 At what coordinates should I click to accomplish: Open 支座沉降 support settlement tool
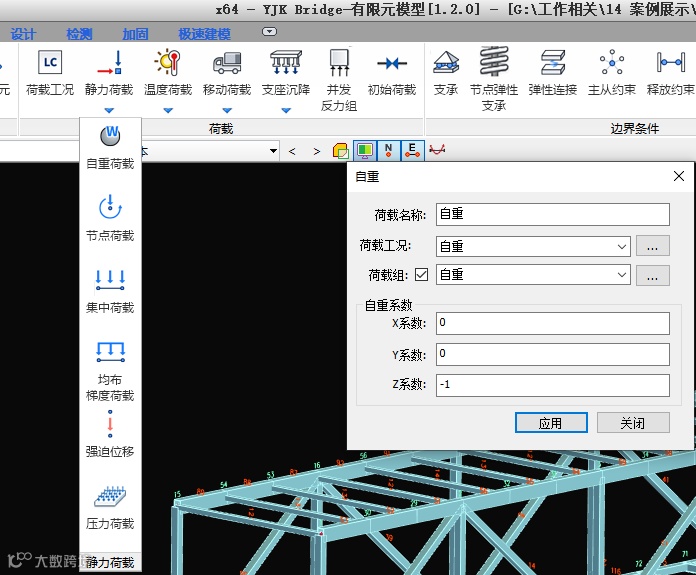[286, 73]
